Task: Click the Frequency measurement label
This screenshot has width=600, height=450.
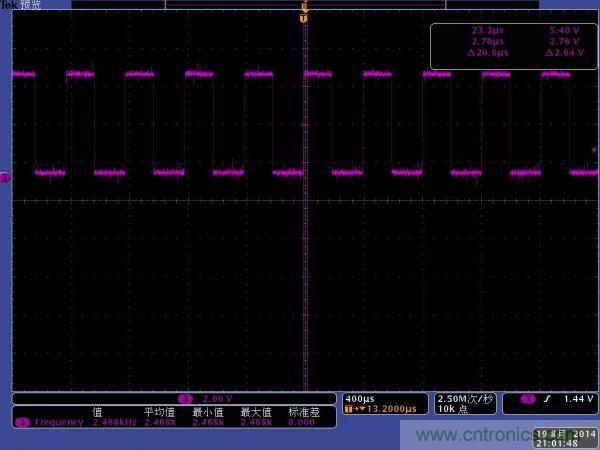Action: tap(58, 422)
